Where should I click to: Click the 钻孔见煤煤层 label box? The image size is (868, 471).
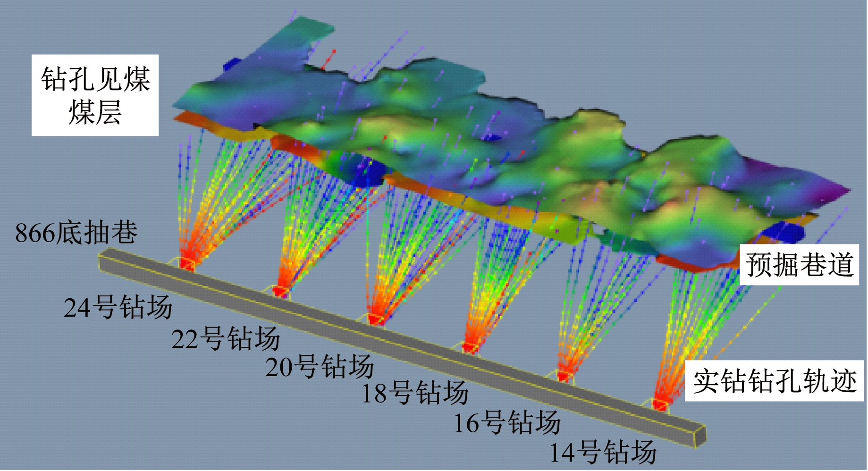[95, 95]
